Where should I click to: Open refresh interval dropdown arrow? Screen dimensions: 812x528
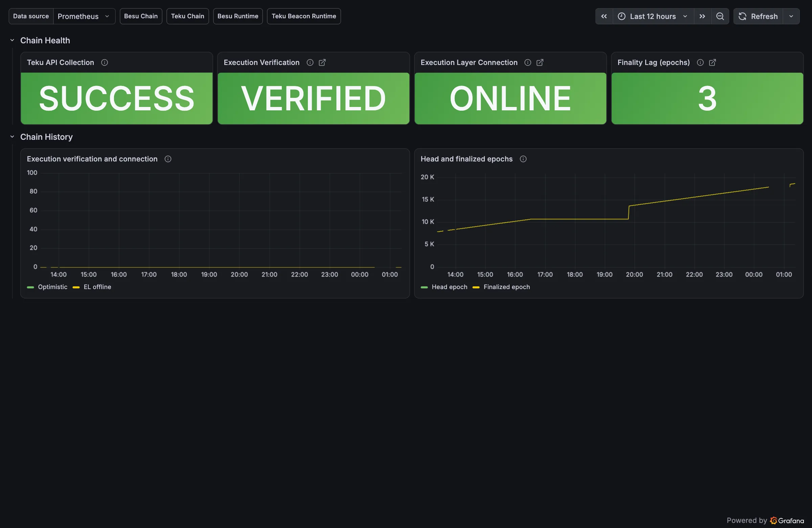[791, 16]
